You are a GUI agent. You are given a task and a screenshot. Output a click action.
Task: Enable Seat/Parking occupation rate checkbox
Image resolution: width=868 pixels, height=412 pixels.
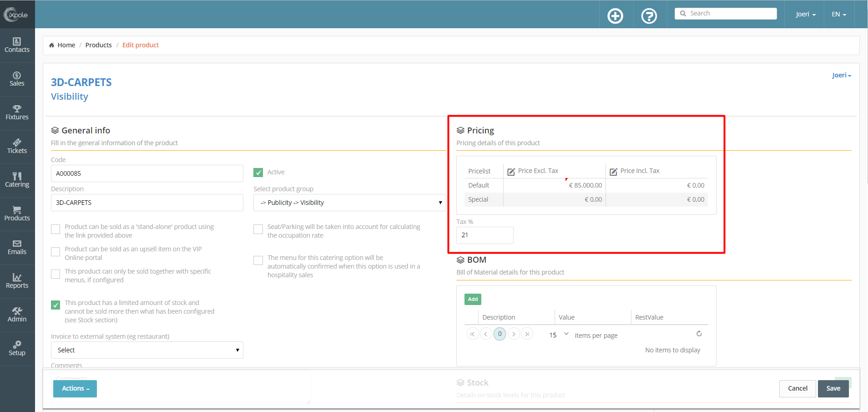(258, 229)
